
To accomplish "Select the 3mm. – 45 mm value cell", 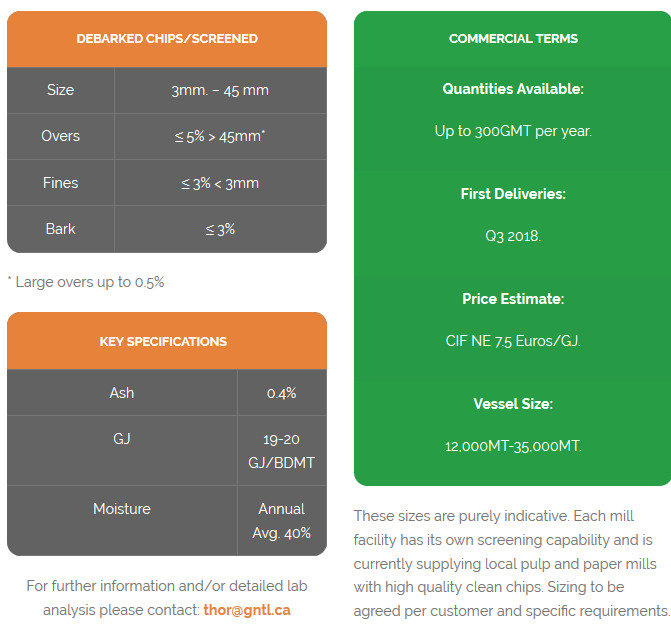I will pos(220,90).
